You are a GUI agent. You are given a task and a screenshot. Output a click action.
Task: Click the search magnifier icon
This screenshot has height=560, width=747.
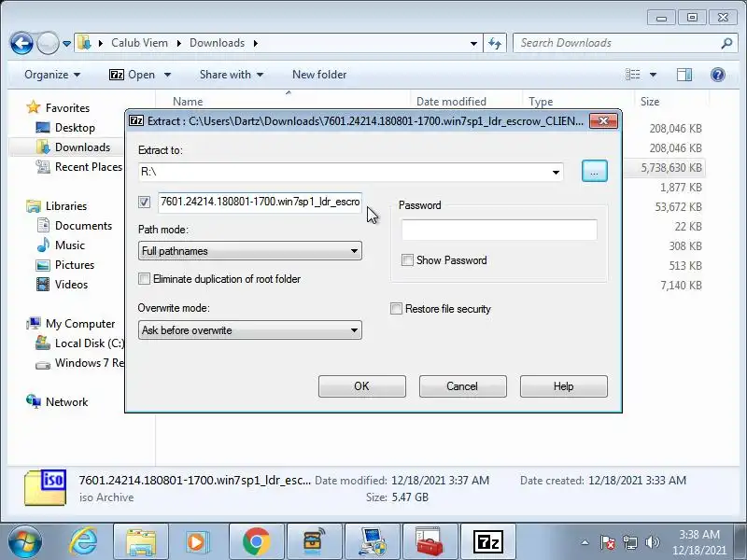pyautogui.click(x=726, y=43)
